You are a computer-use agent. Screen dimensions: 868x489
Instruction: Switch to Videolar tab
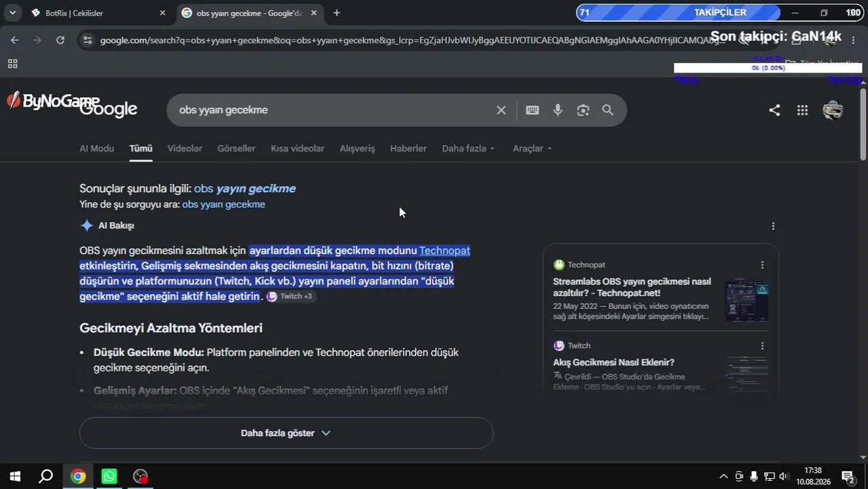pyautogui.click(x=185, y=149)
